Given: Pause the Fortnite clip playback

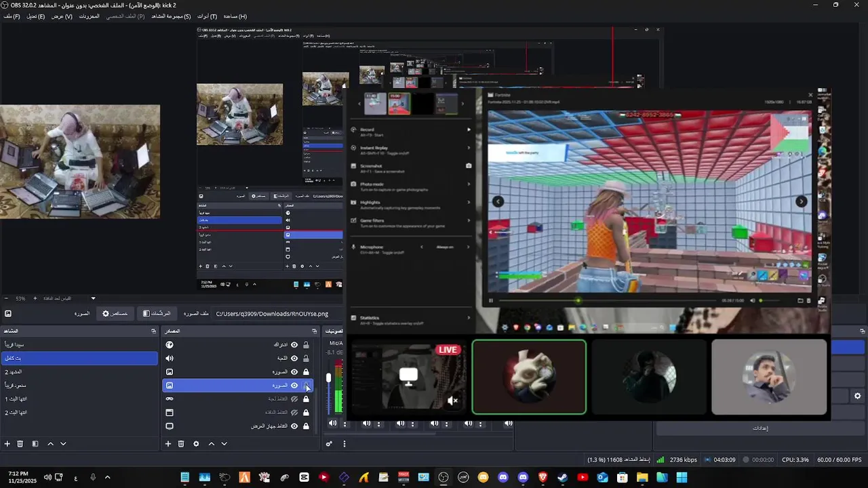Looking at the screenshot, I should click(x=491, y=300).
